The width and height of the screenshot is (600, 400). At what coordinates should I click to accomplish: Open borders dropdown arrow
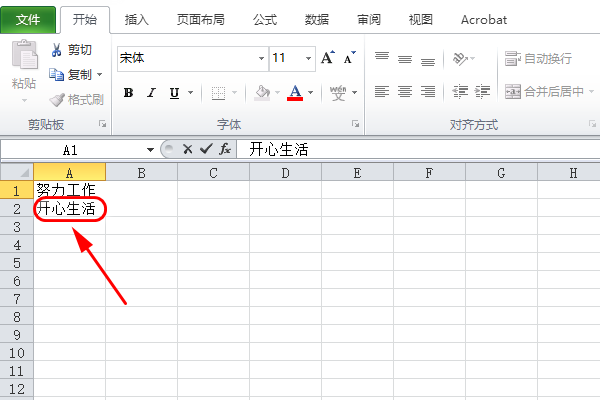235,93
